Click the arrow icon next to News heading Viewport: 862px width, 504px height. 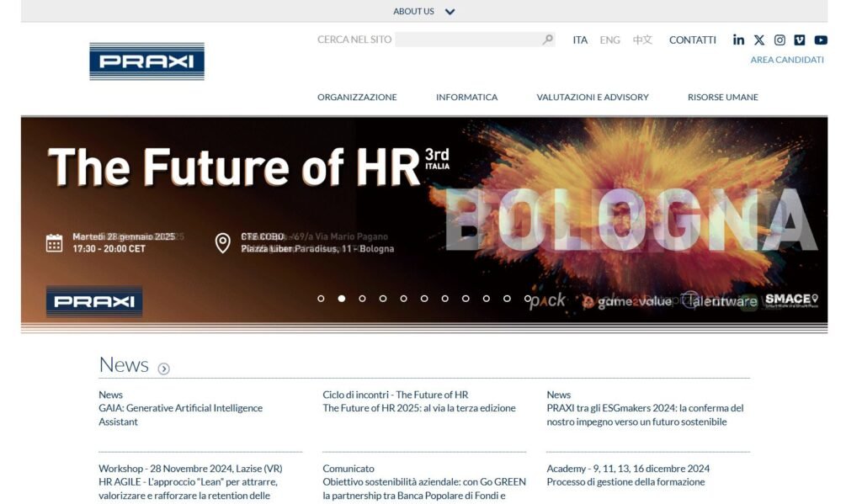pyautogui.click(x=163, y=369)
